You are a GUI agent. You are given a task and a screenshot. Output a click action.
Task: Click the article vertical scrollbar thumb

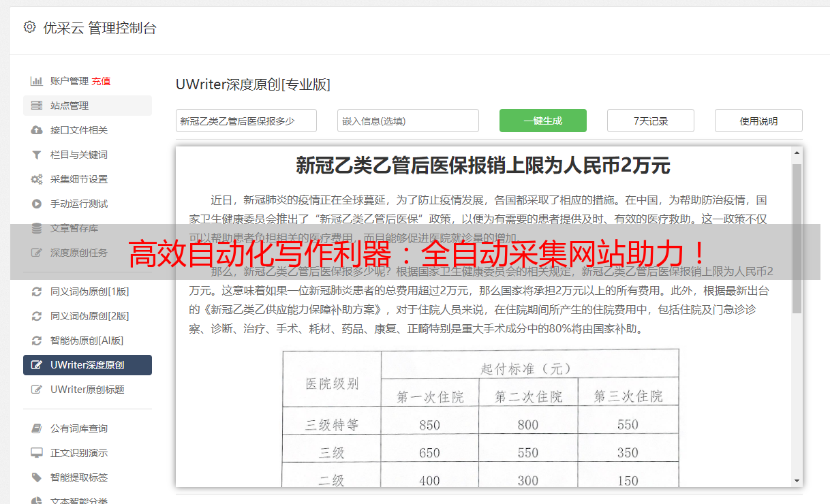(797, 238)
